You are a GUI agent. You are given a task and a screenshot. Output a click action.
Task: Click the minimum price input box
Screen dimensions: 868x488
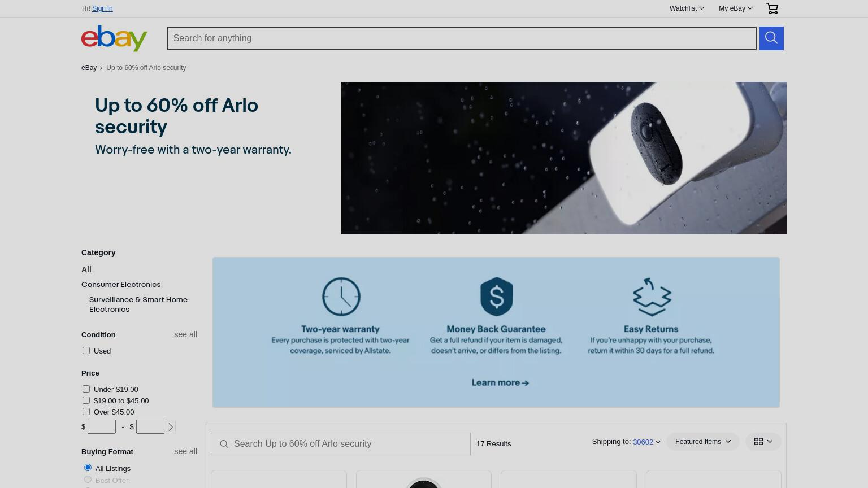[x=102, y=427]
